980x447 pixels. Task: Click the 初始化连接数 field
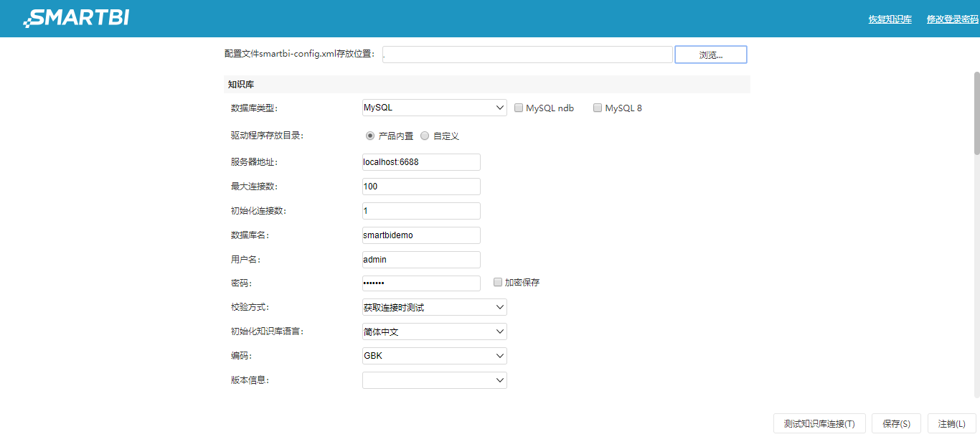click(x=421, y=211)
